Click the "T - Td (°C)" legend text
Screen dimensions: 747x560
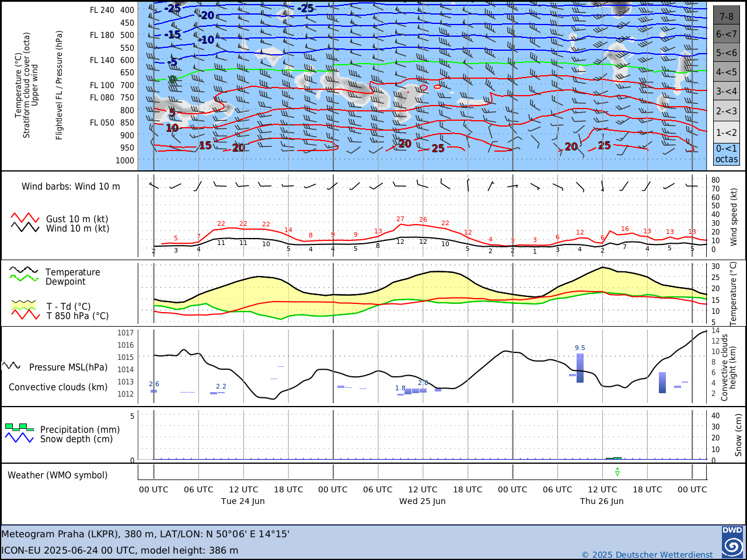[69, 307]
